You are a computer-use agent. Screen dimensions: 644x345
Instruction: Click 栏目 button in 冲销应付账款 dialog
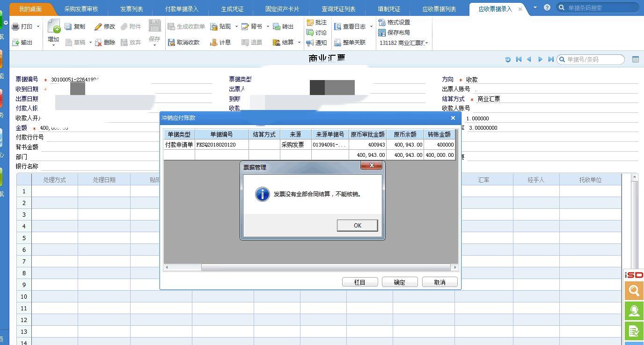pos(359,282)
